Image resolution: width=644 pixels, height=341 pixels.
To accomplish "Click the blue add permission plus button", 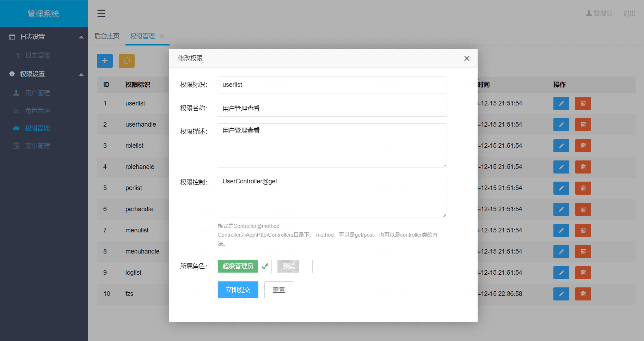I will [105, 61].
